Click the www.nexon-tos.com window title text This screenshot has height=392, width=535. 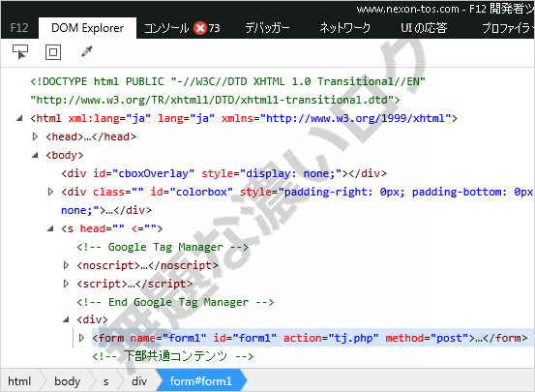click(407, 8)
